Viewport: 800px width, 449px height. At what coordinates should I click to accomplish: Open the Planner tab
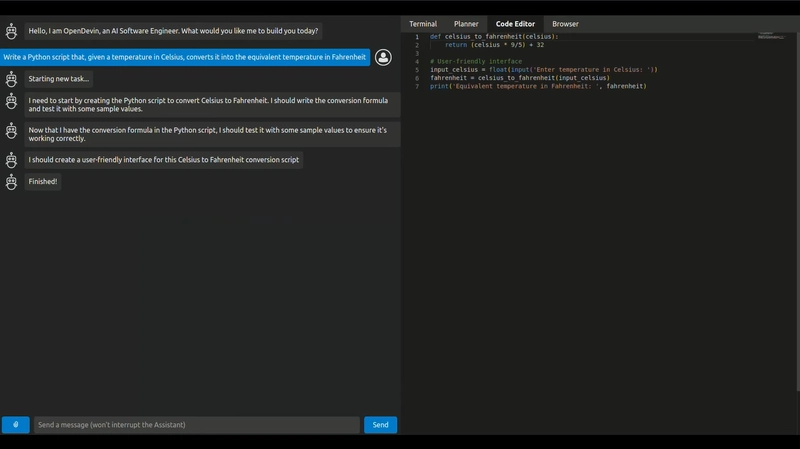click(466, 24)
